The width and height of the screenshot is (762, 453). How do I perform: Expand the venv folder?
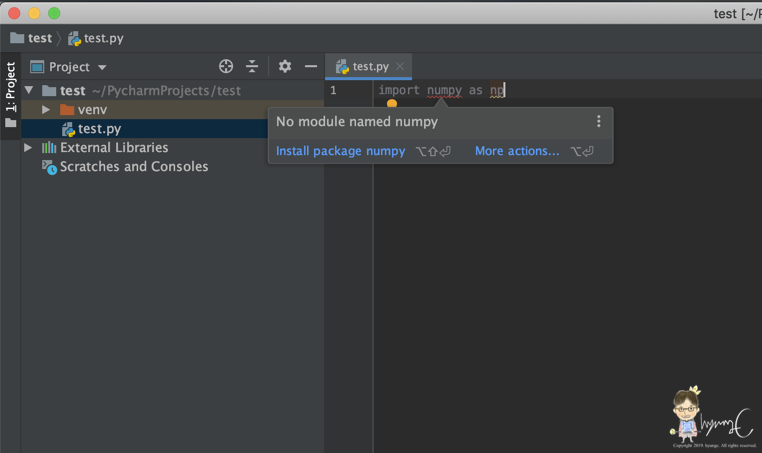point(46,109)
